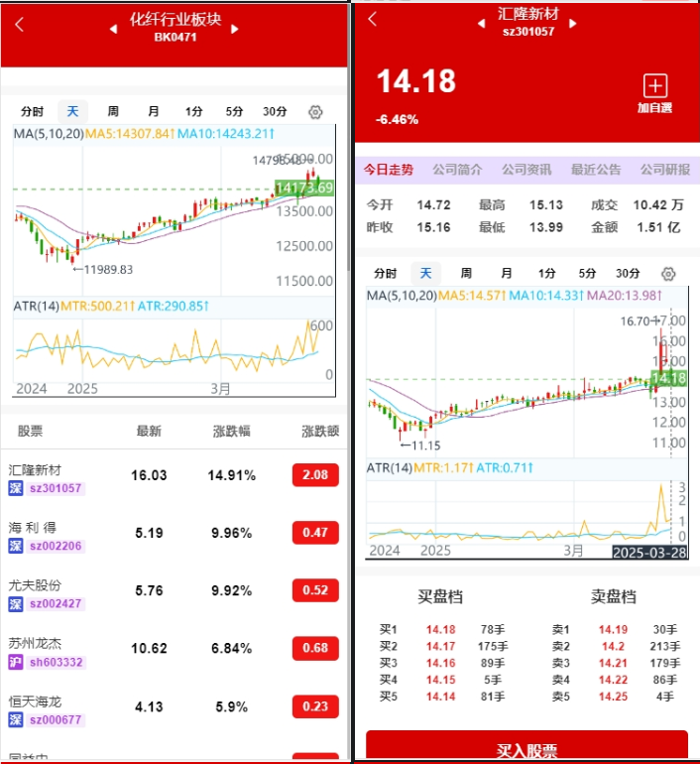Image resolution: width=700 pixels, height=764 pixels.
Task: Open 公司研报 tab
Action: (x=665, y=170)
